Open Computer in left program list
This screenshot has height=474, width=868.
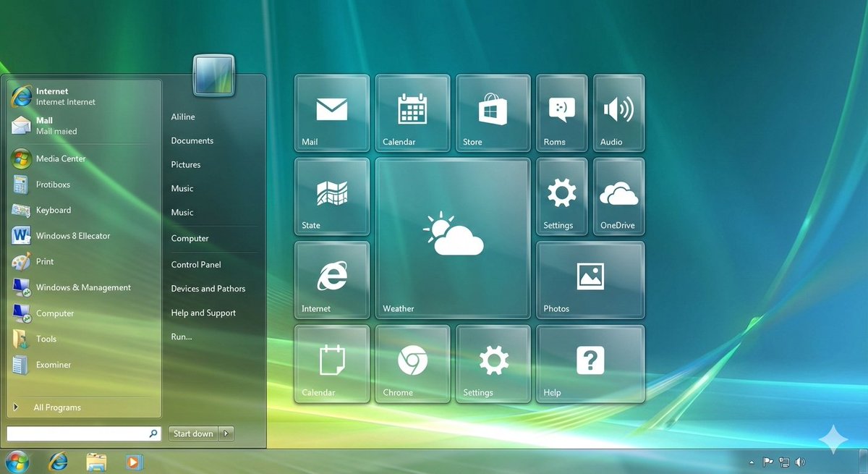84,313
